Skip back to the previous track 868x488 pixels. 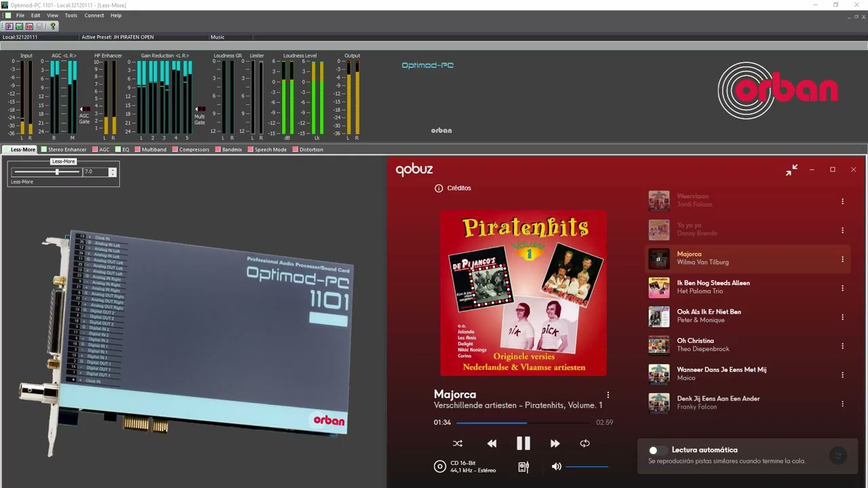[492, 443]
